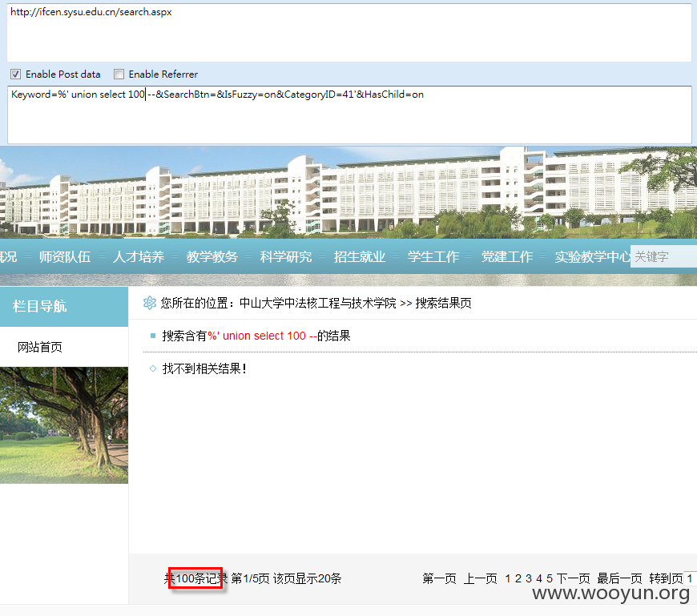Click the campus building banner image
Image resolution: width=697 pixels, height=616 pixels.
click(x=348, y=192)
